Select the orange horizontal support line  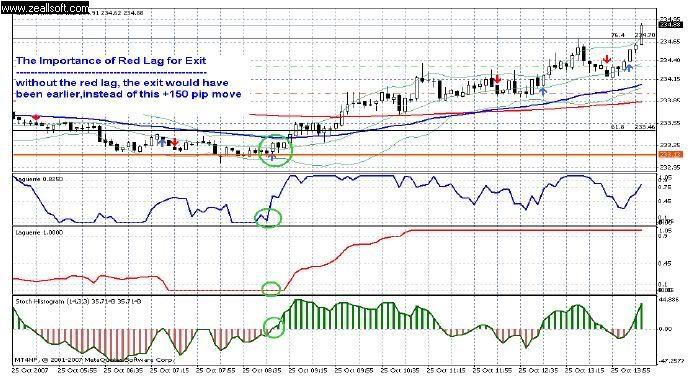click(x=335, y=155)
